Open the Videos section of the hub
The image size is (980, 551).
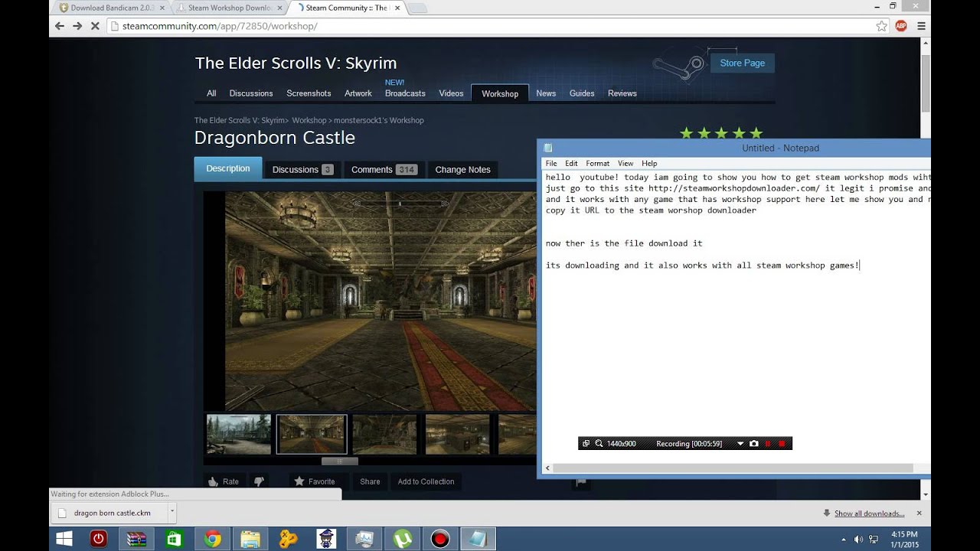click(x=451, y=93)
